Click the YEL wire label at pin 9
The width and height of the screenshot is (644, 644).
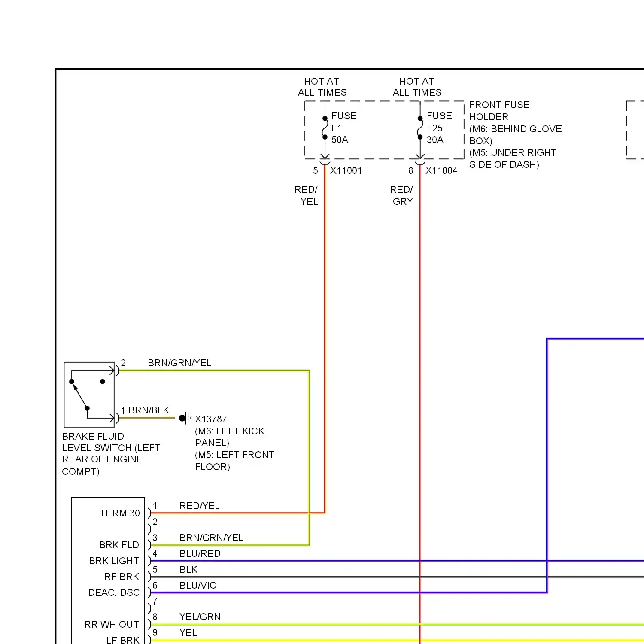(188, 633)
